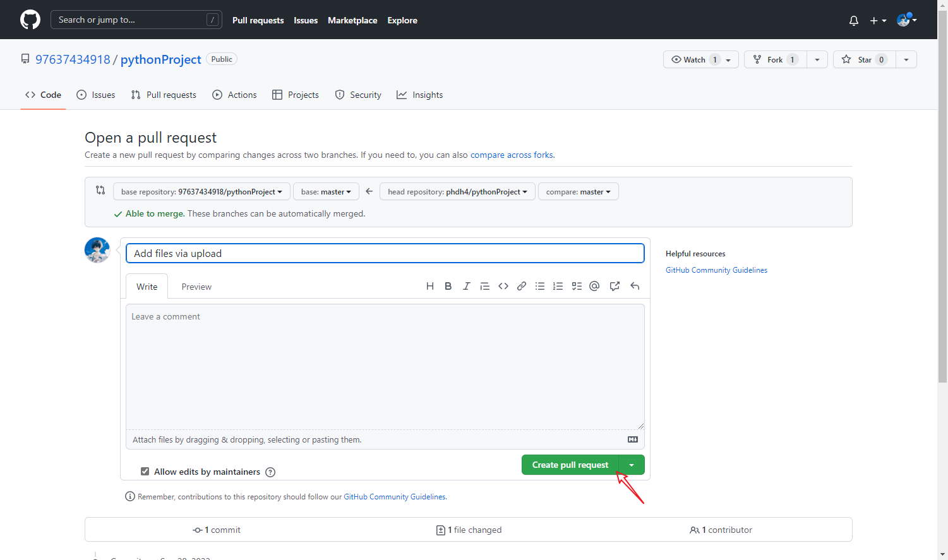Image resolution: width=948 pixels, height=560 pixels.
Task: Open the star lists dropdown arrow
Action: tap(906, 59)
